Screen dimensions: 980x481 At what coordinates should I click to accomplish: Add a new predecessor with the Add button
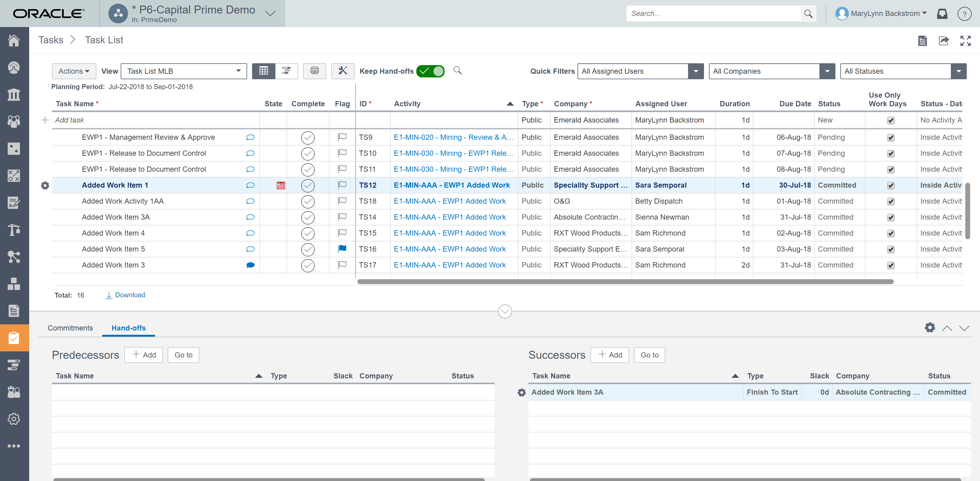[x=143, y=355]
